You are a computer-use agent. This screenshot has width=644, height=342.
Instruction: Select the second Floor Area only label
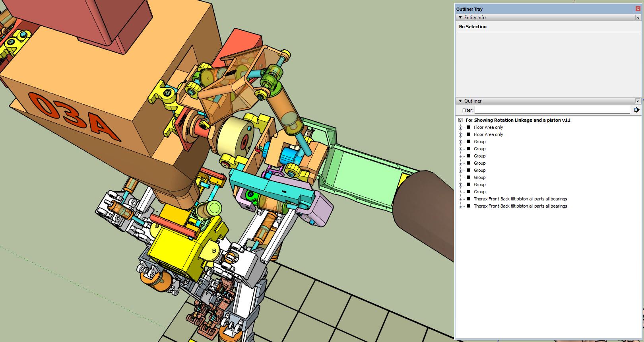tap(488, 134)
